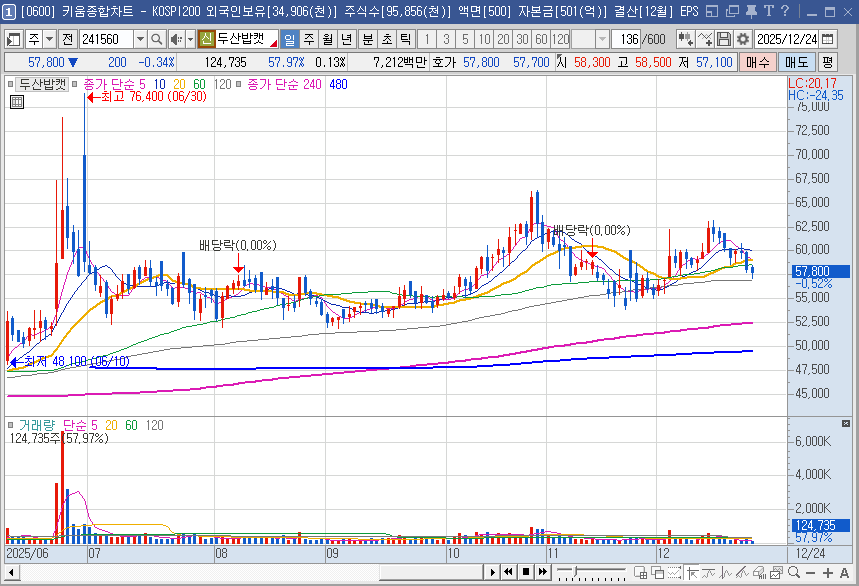Image resolution: width=859 pixels, height=586 pixels.
Task: Click the 거래량 volume indicator label
Action: [x=37, y=426]
